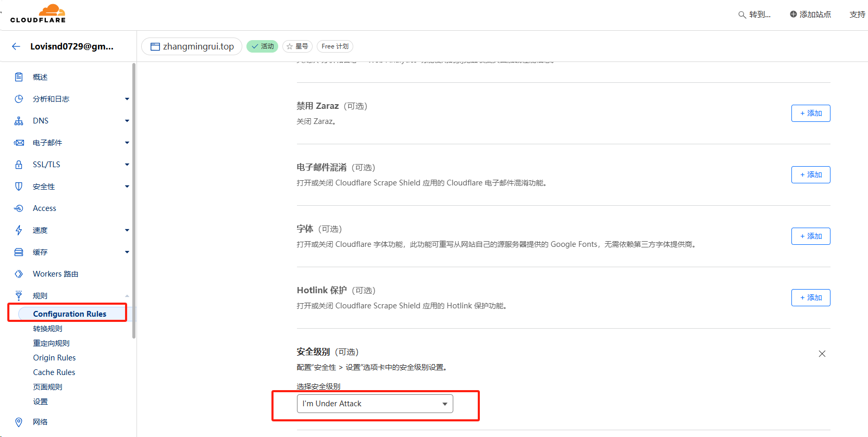Open 页面规则 in the sidebar

(x=47, y=387)
